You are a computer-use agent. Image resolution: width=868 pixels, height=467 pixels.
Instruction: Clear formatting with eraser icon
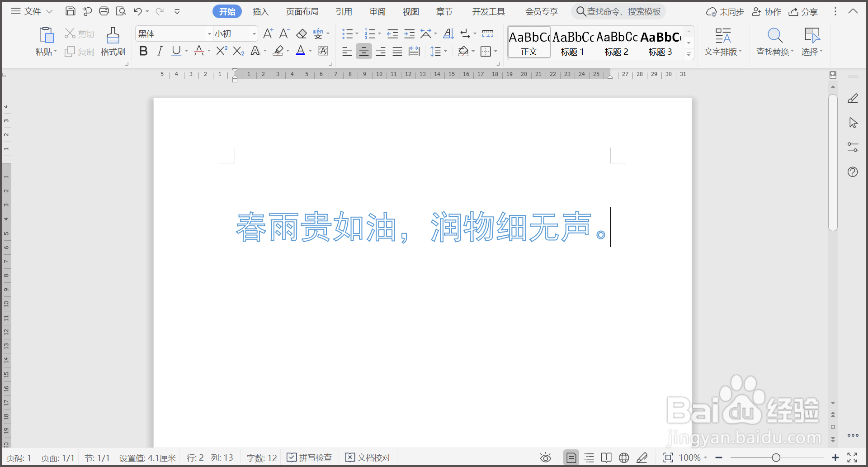[302, 33]
